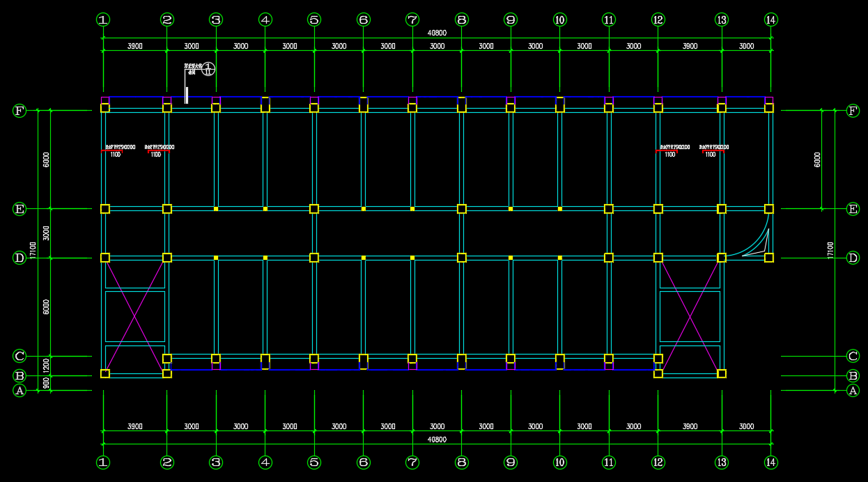868x482 pixels.
Task: Select axis bubble 14 in the bottom row
Action: pos(770,462)
